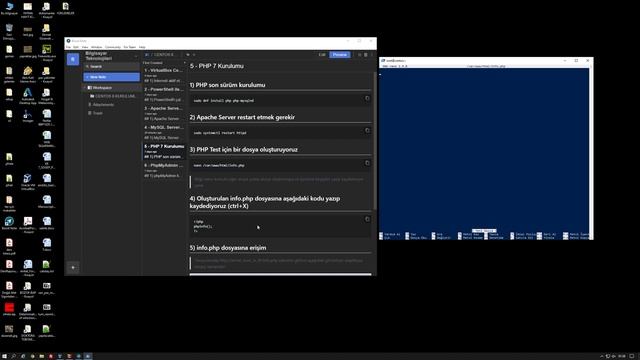Select note 4 - MySQL Server in the list
Image resolution: width=640 pixels, height=360 pixels.
163,132
